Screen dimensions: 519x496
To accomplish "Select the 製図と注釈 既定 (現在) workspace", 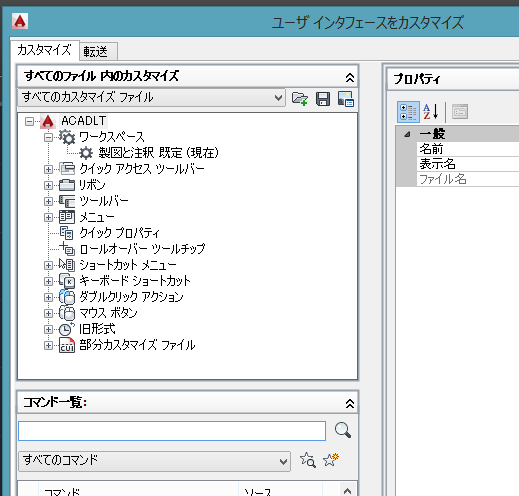I will (159, 153).
